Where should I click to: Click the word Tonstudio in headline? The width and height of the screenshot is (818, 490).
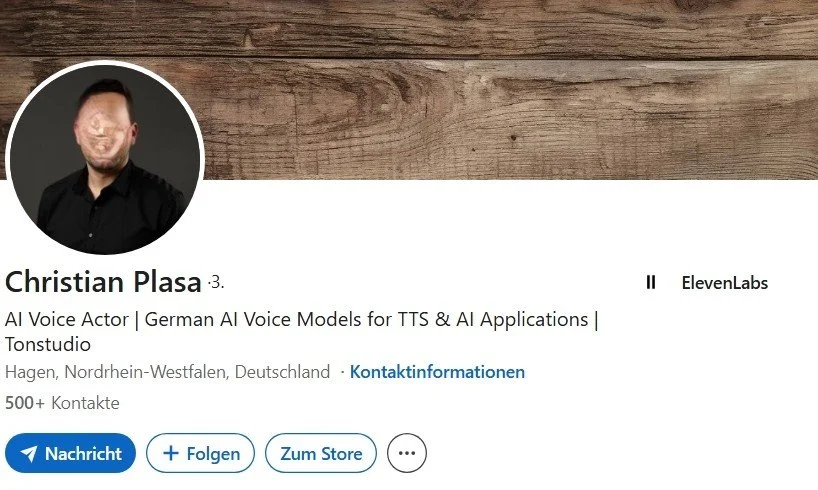pyautogui.click(x=48, y=344)
